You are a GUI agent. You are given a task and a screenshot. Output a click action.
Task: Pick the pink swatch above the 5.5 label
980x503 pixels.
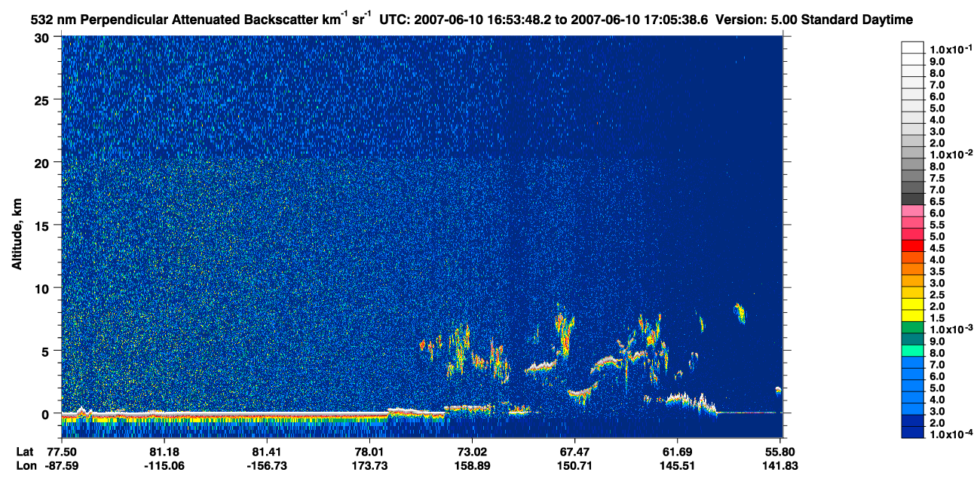click(912, 210)
